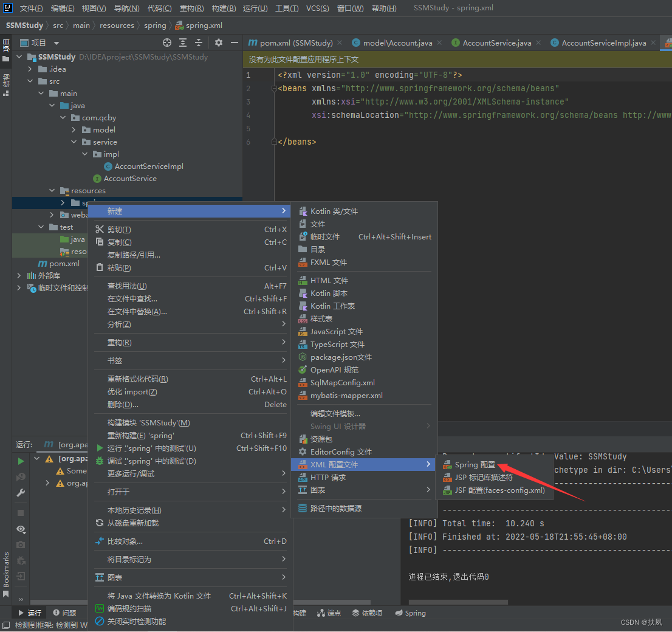Expand the model package node
The width and height of the screenshot is (672, 632).
coord(74,129)
